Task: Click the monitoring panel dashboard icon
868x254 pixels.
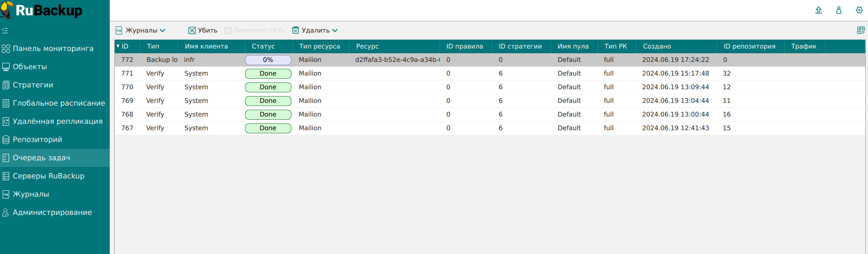Action: click(6, 49)
